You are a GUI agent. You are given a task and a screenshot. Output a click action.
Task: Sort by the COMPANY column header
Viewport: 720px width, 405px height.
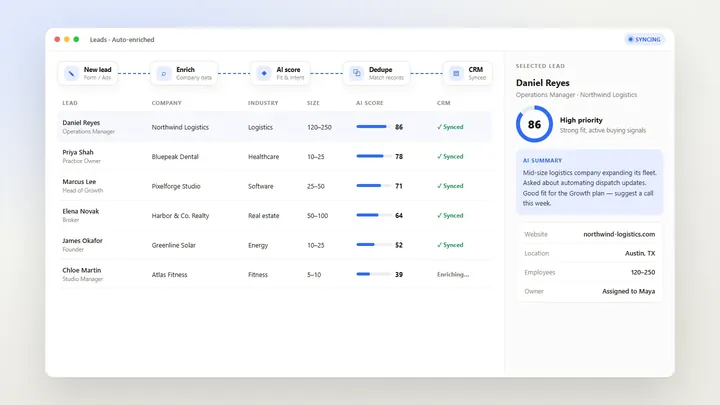pos(167,103)
